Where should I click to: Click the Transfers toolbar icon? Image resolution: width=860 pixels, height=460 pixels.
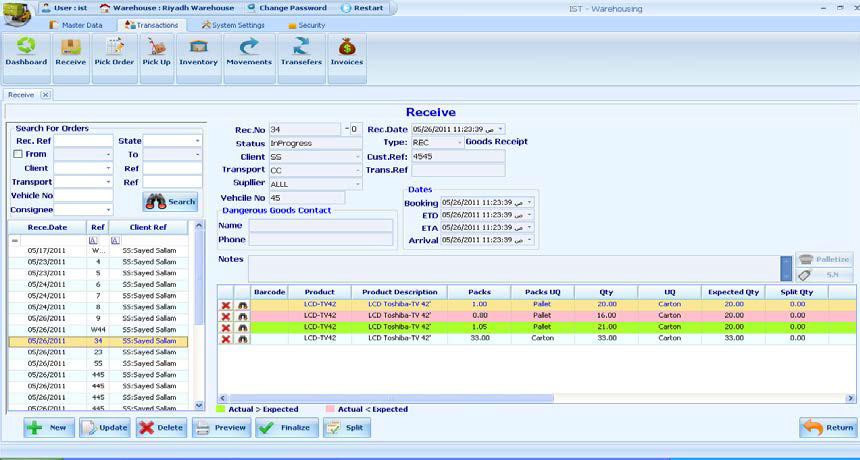click(x=301, y=52)
